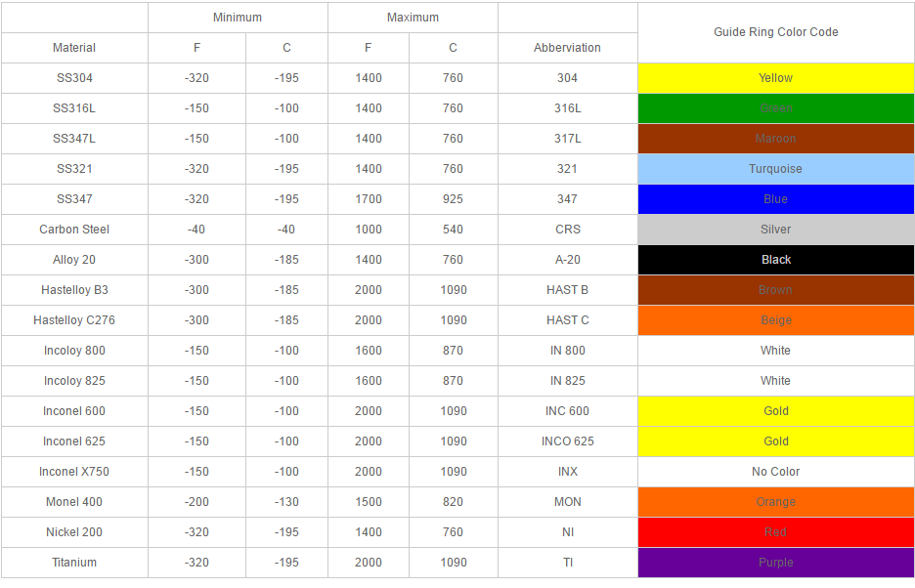This screenshot has width=915, height=588.
Task: Click the MON abbreviation cell
Action: coord(567,502)
